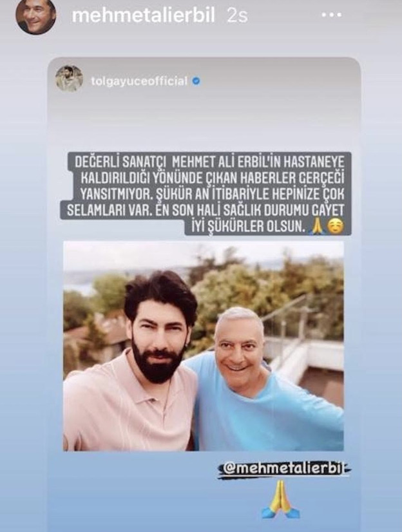This screenshot has height=532, width=402.
Task: Click the smiling man in blue shirt
Action: coord(261,380)
